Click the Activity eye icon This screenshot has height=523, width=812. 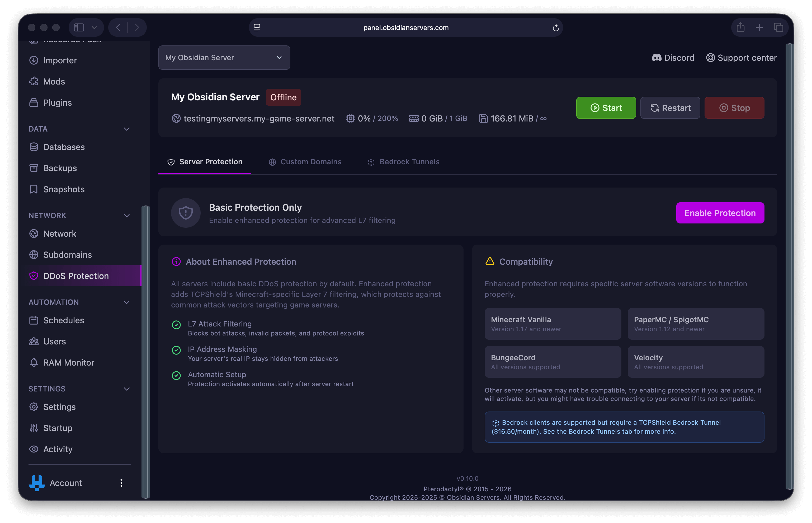pyautogui.click(x=34, y=449)
